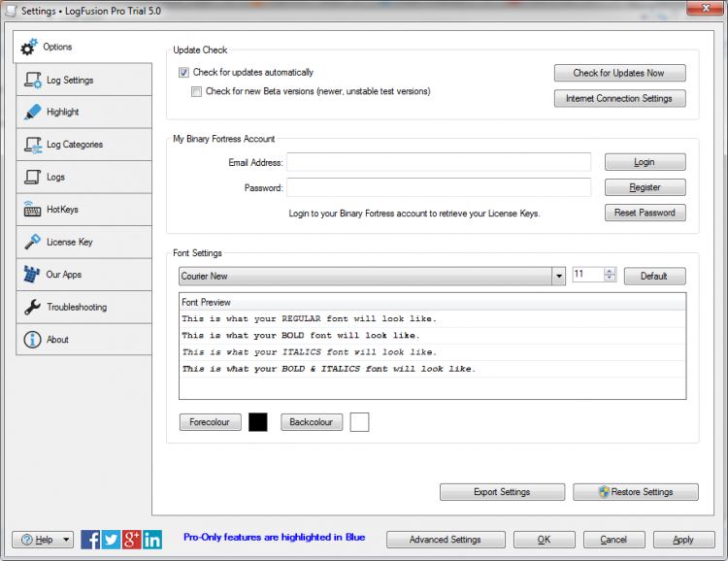Open the Facebook social icon

click(90, 540)
